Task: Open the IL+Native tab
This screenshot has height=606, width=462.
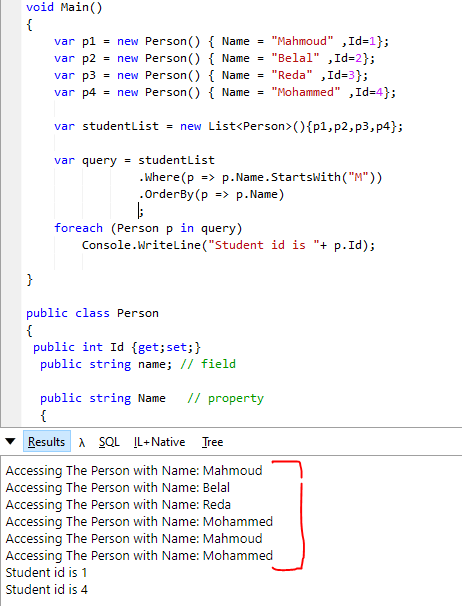Action: (x=159, y=442)
